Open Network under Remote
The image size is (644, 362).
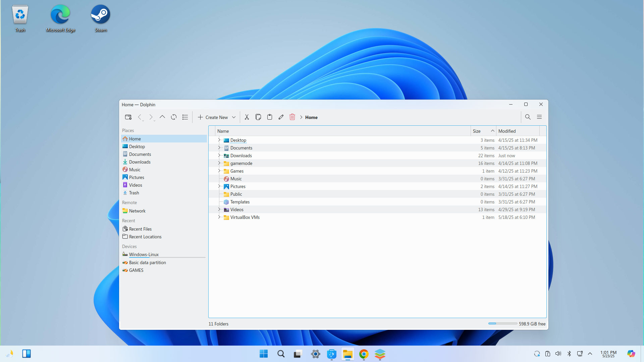pos(164,211)
